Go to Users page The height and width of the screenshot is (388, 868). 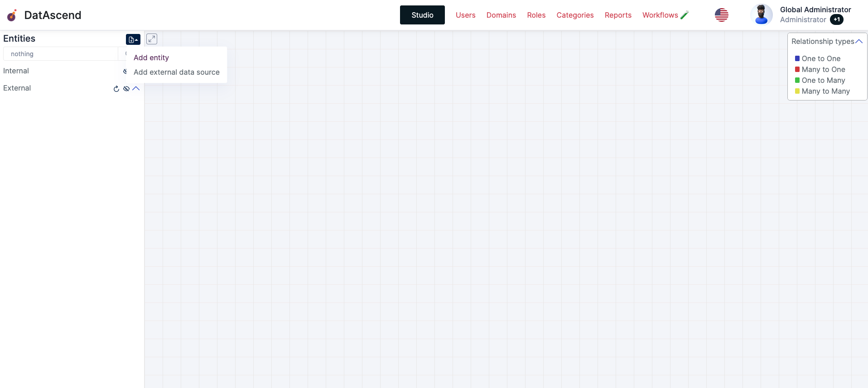point(465,15)
